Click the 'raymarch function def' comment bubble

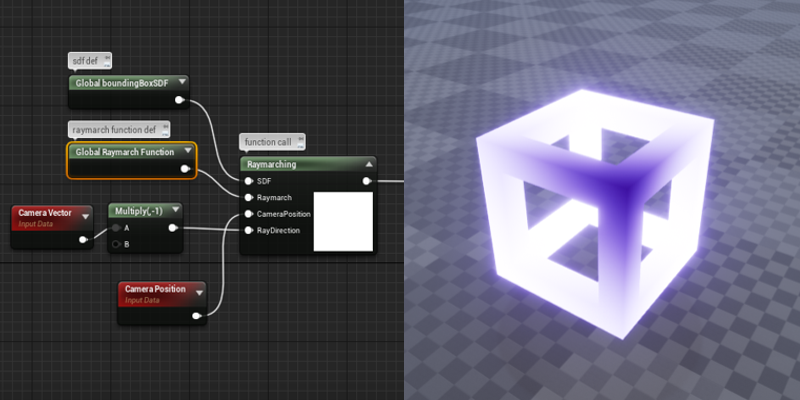pos(119,129)
